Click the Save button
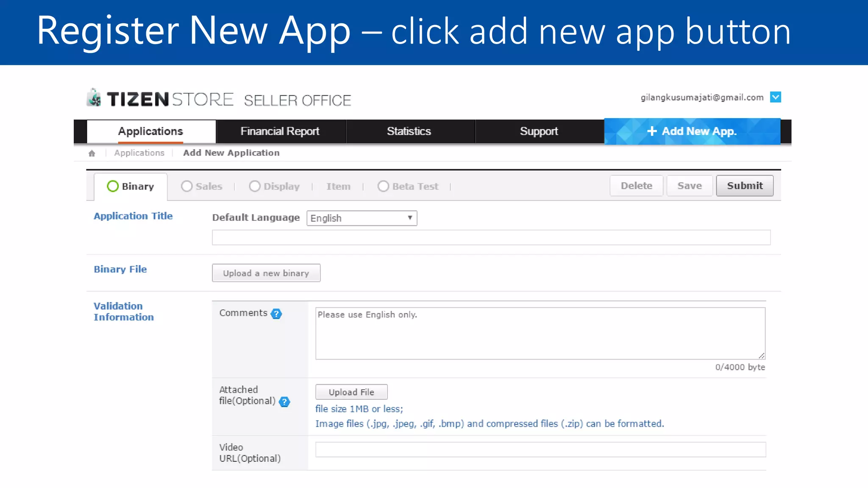The image size is (868, 488). pyautogui.click(x=690, y=186)
